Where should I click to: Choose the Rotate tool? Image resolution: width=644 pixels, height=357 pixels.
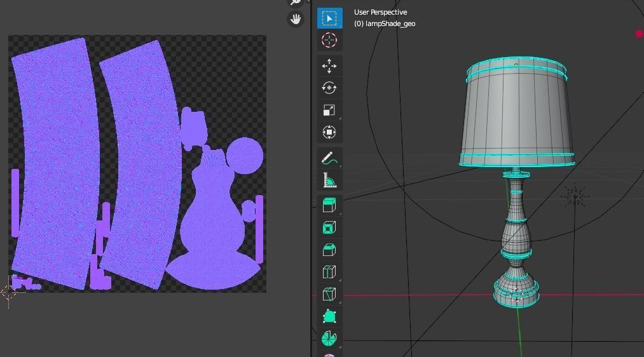pos(329,88)
